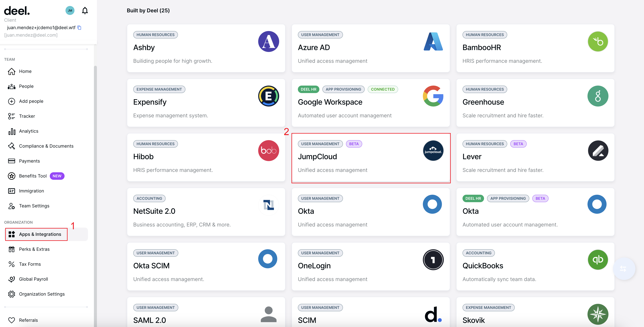
Task: Open the JM user avatar
Action: point(70,10)
